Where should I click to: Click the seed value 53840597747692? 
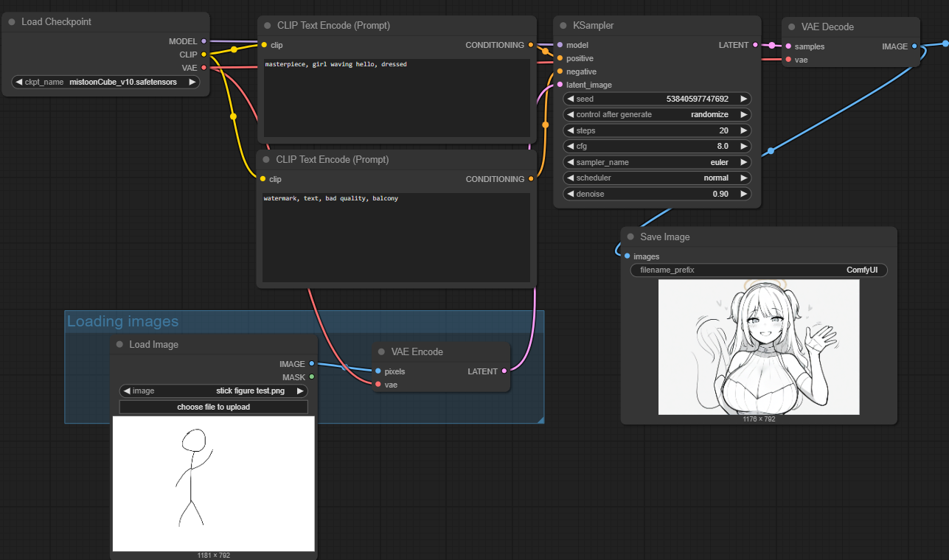click(697, 99)
